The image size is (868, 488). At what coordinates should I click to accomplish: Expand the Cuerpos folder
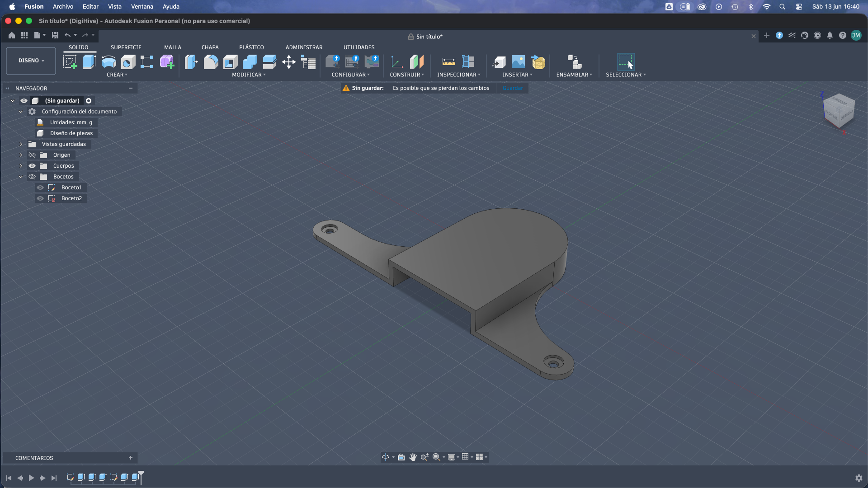(x=21, y=166)
